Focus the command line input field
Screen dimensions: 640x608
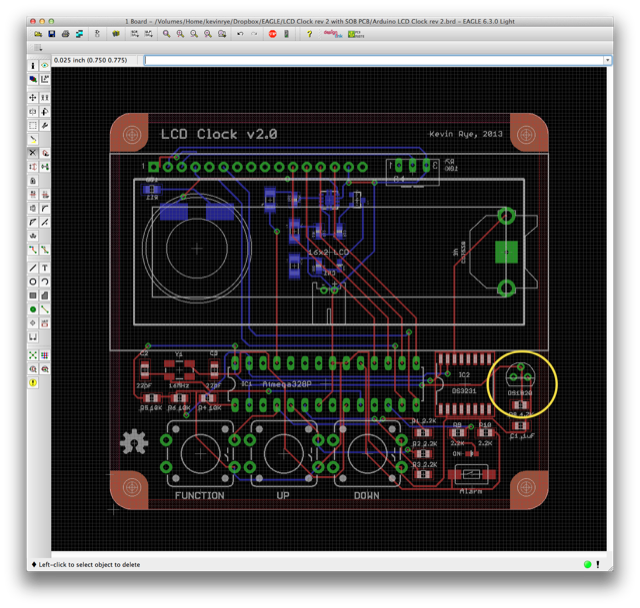tap(374, 60)
